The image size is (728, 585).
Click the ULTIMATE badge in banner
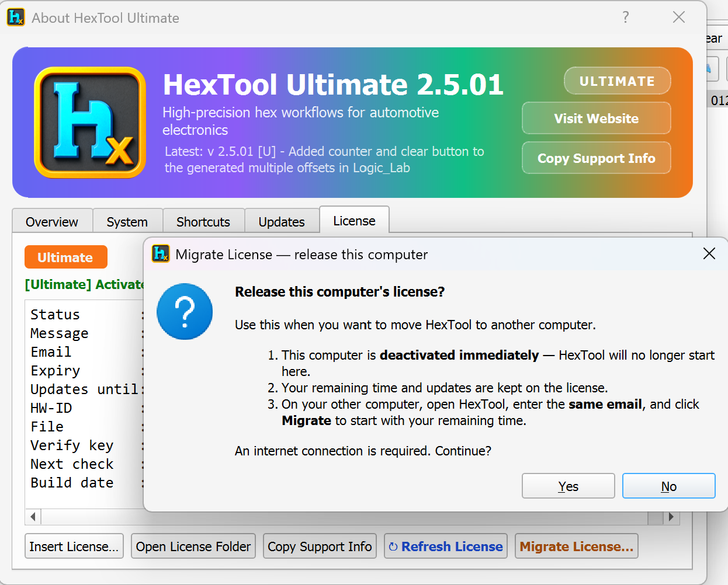point(617,81)
